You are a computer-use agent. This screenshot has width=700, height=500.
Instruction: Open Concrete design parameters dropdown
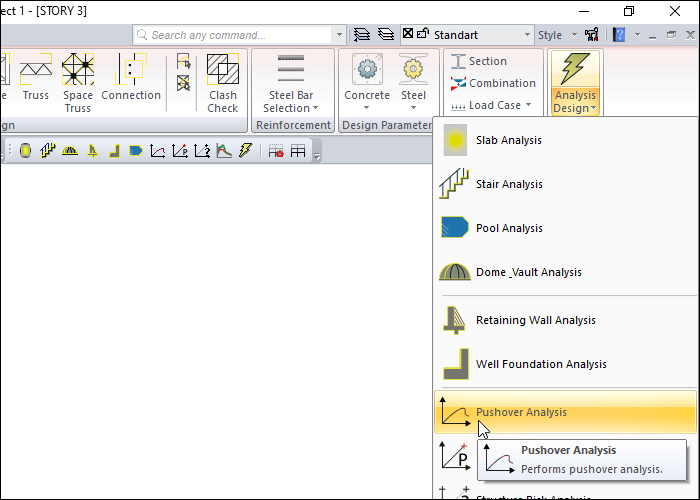tap(367, 83)
